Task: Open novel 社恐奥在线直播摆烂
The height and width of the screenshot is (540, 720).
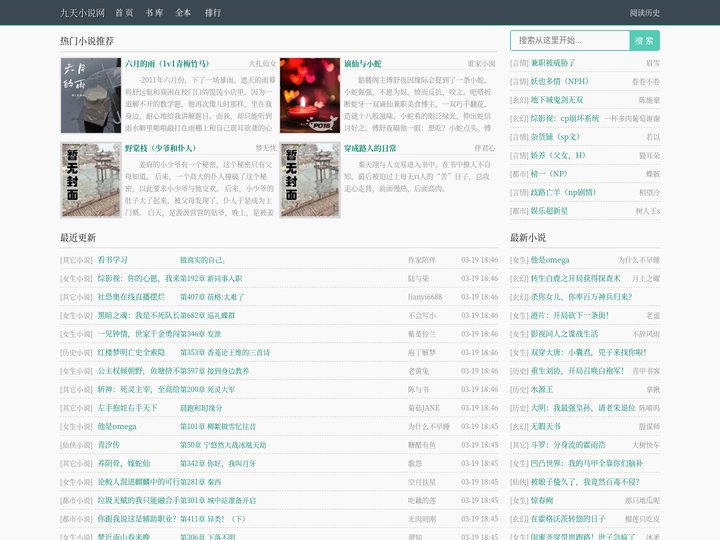Action: click(131, 297)
